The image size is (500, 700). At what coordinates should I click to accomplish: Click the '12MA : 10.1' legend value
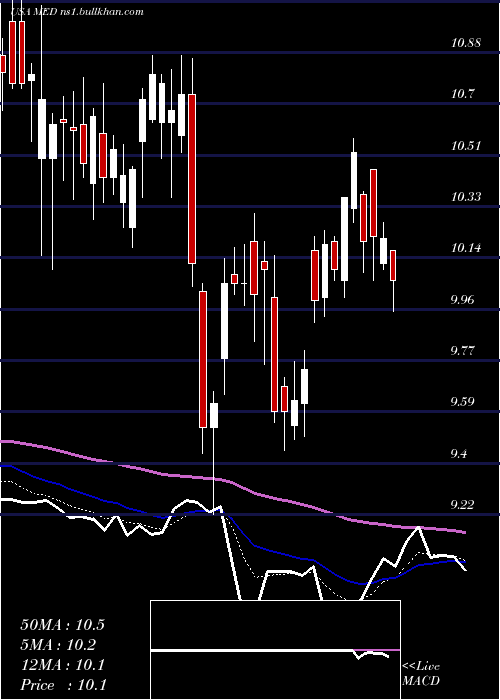coord(62,665)
